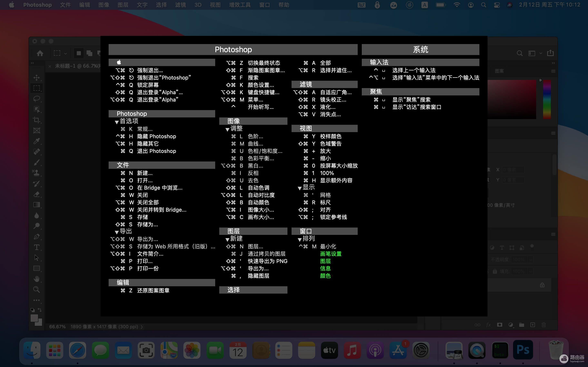Select the Hand tool icon
This screenshot has width=588, height=367.
[36, 279]
